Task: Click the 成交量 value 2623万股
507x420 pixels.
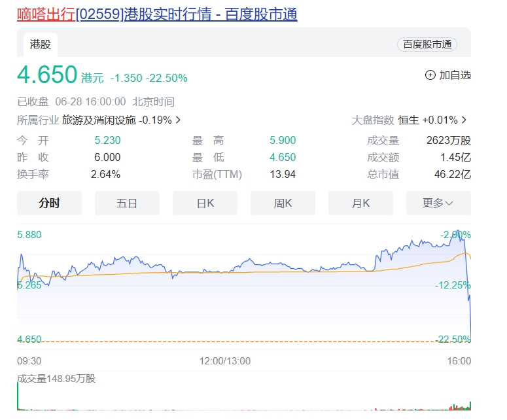Action: tap(449, 140)
